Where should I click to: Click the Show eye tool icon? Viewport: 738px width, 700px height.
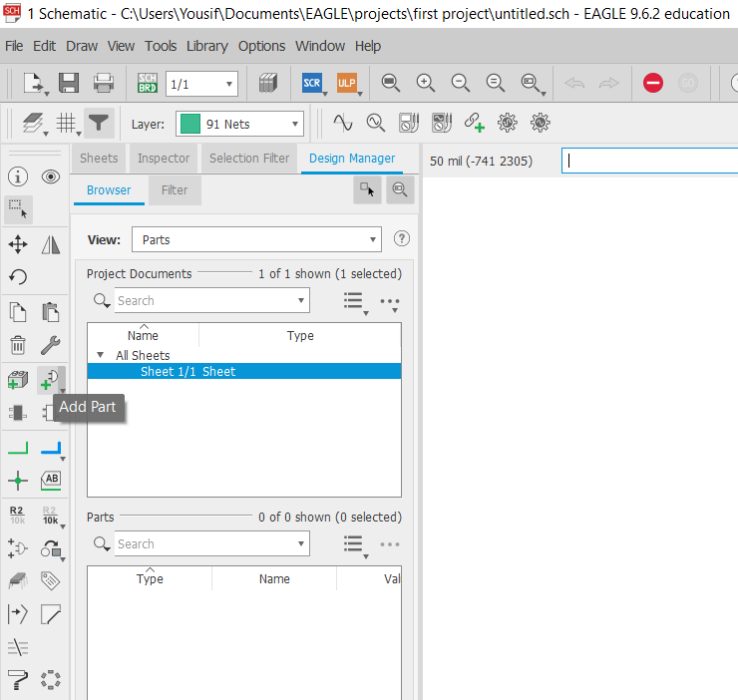[50, 177]
